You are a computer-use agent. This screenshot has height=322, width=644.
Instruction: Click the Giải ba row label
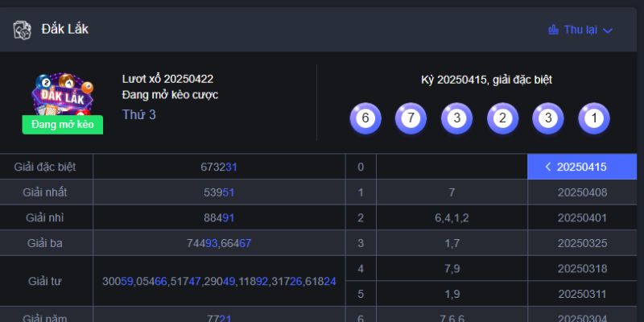click(x=45, y=243)
